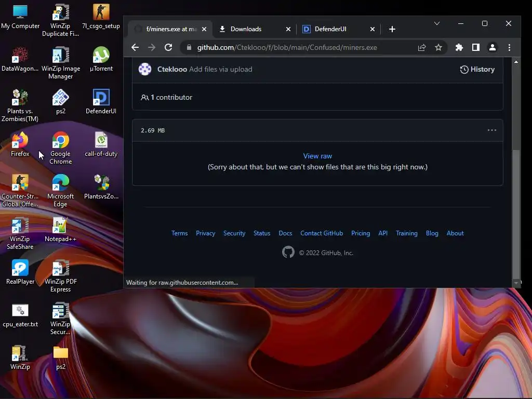Open Counter-Strike Global Offensive shortcut
This screenshot has height=399, width=532.
point(20,191)
